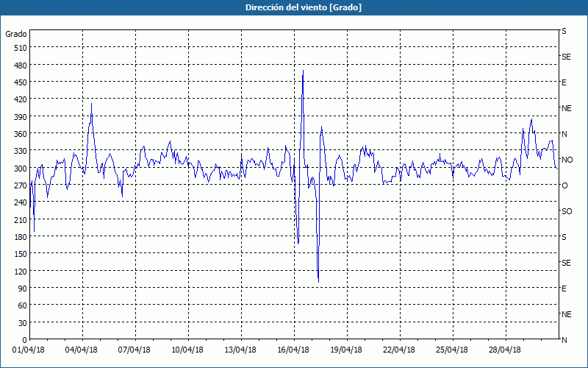Click the 150 degree axis label
Image resolution: width=588 pixels, height=368 pixels.
(21, 254)
